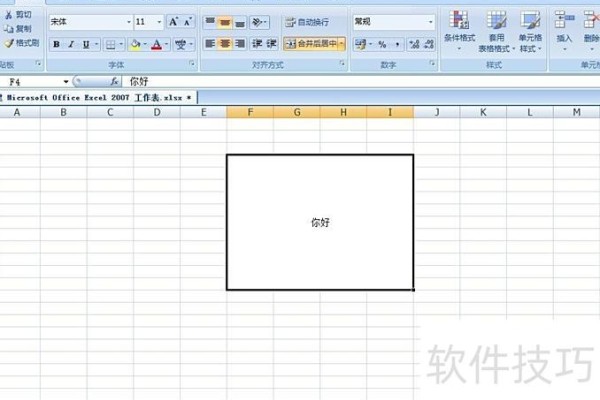The height and width of the screenshot is (400, 600).
Task: Open the Alignment (对齐方式) dialog launcher
Action: point(342,64)
